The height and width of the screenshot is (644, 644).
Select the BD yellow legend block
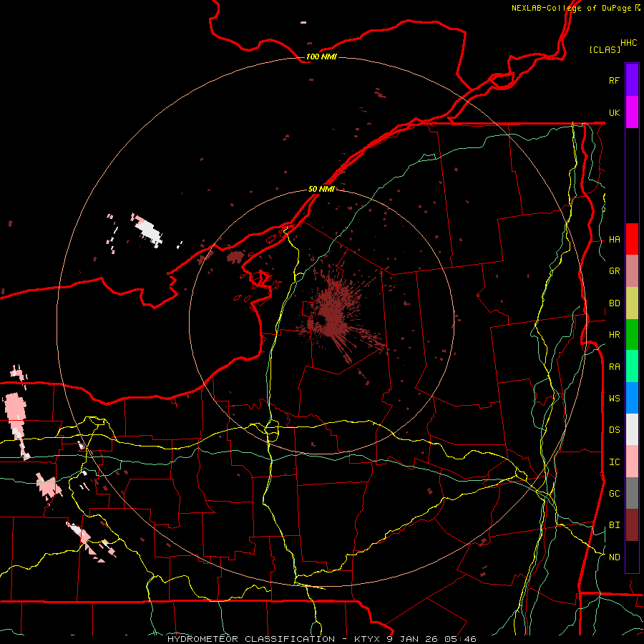pos(632,303)
